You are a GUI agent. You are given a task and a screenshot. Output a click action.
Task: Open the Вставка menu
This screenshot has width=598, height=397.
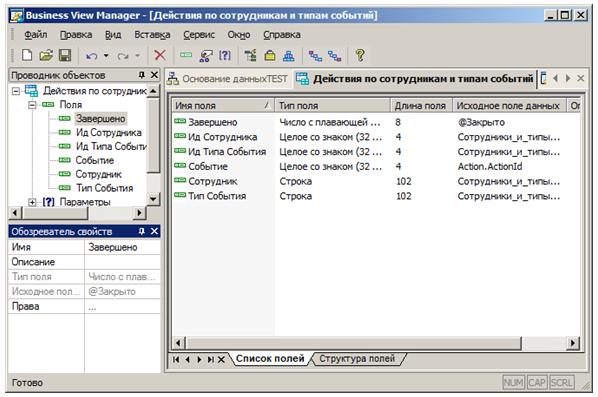[x=152, y=35]
